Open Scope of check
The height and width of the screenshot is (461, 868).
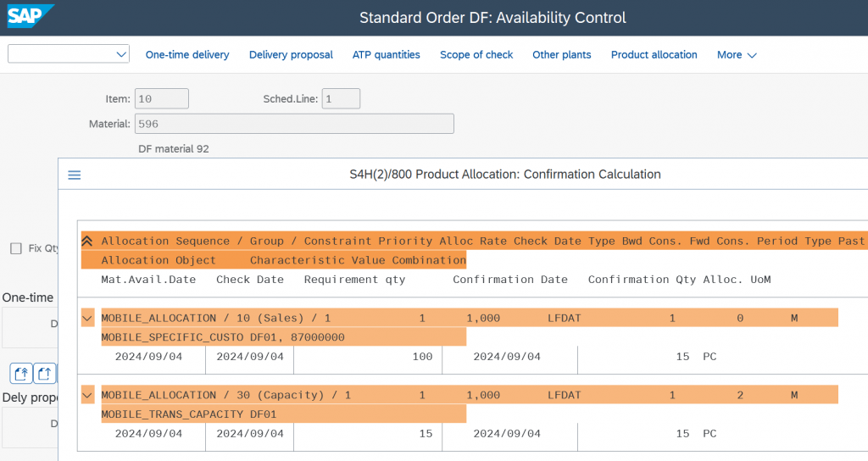tap(476, 55)
